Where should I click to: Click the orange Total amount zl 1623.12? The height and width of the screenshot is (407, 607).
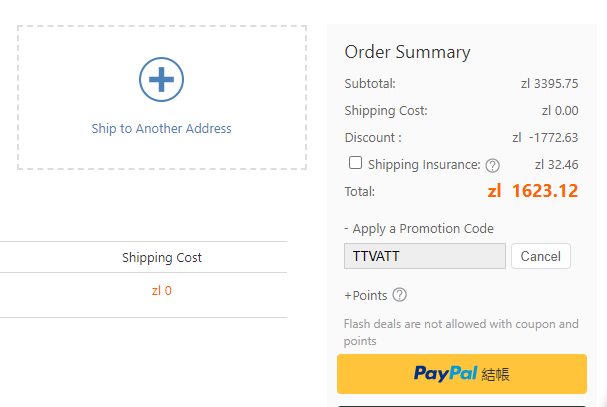coord(533,191)
